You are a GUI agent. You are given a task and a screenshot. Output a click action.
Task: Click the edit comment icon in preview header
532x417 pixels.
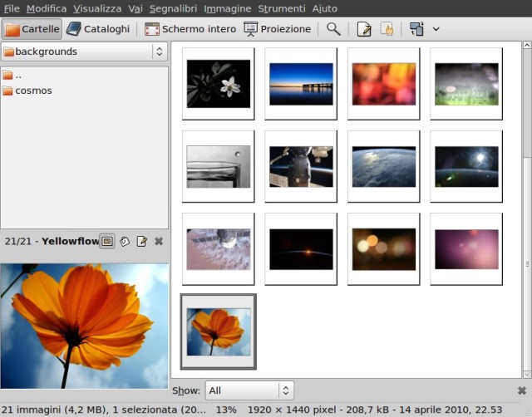(141, 242)
